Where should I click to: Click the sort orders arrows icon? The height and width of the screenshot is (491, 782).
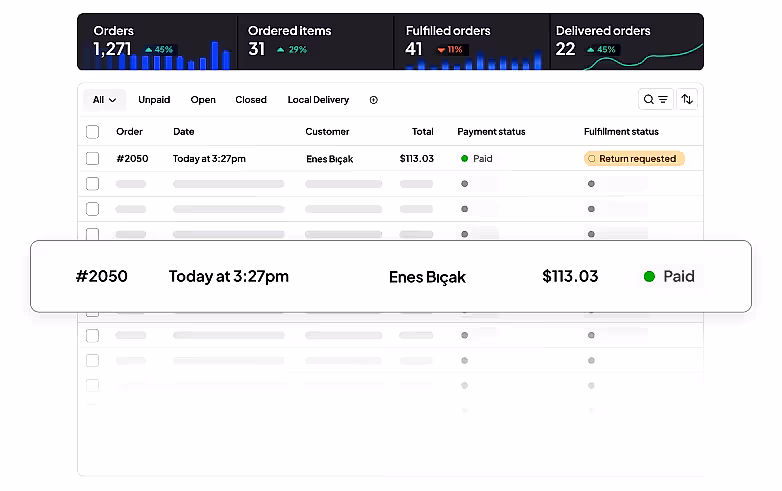[687, 99]
